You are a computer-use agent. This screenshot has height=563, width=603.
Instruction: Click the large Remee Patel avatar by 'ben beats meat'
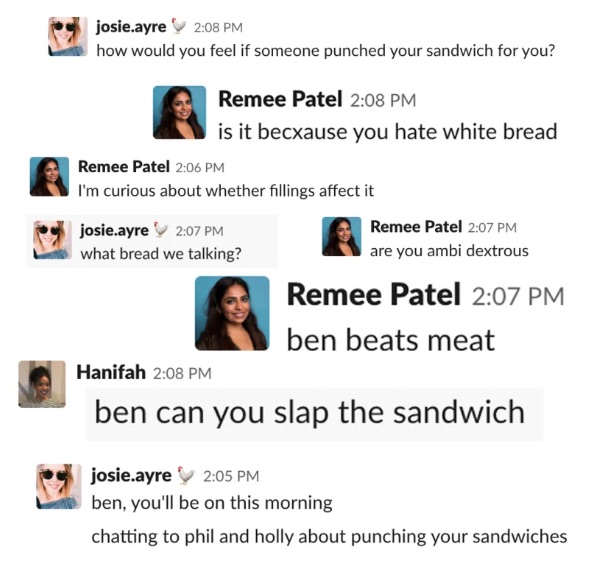232,313
